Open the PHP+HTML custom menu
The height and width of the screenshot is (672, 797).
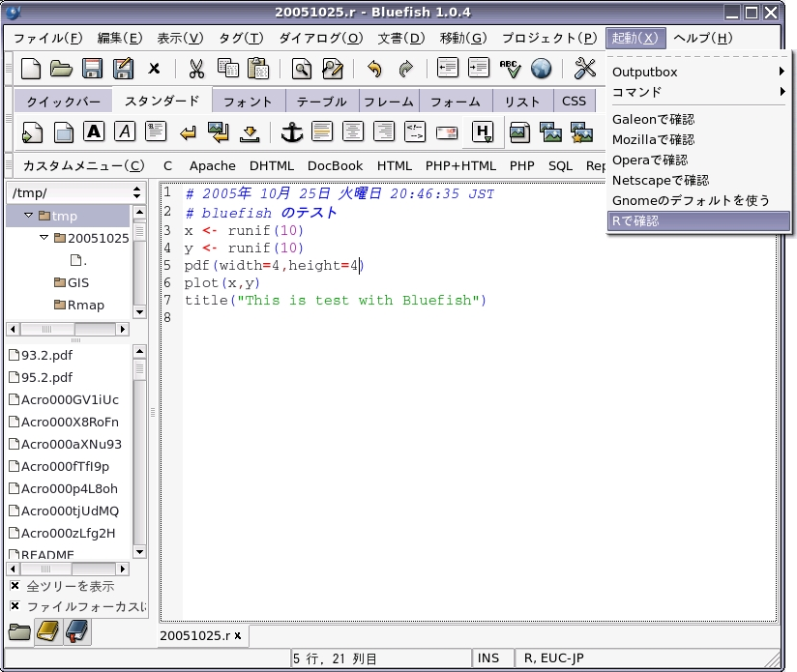[460, 165]
